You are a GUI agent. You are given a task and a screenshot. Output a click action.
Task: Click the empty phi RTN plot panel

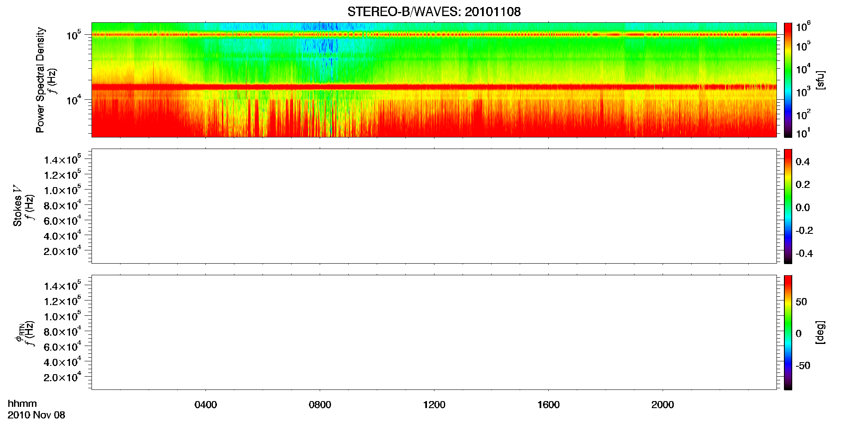(434, 332)
